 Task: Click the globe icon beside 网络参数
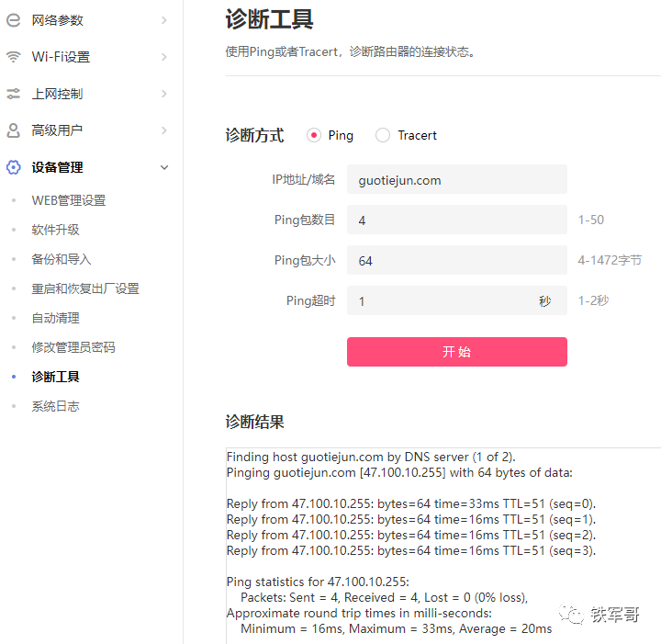14,19
